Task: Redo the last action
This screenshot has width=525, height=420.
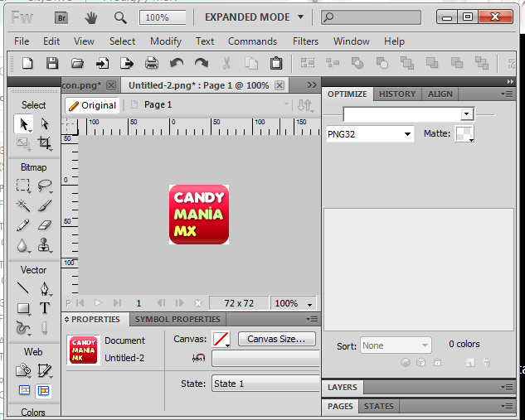Action: coord(202,63)
